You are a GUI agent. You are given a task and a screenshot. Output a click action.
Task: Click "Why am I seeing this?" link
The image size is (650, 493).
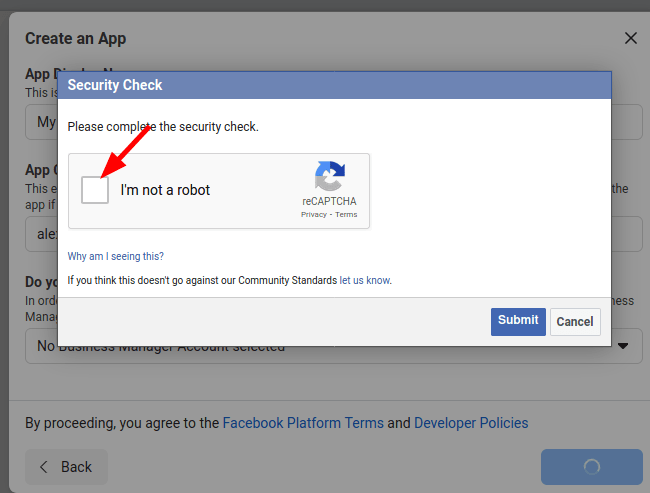point(116,256)
